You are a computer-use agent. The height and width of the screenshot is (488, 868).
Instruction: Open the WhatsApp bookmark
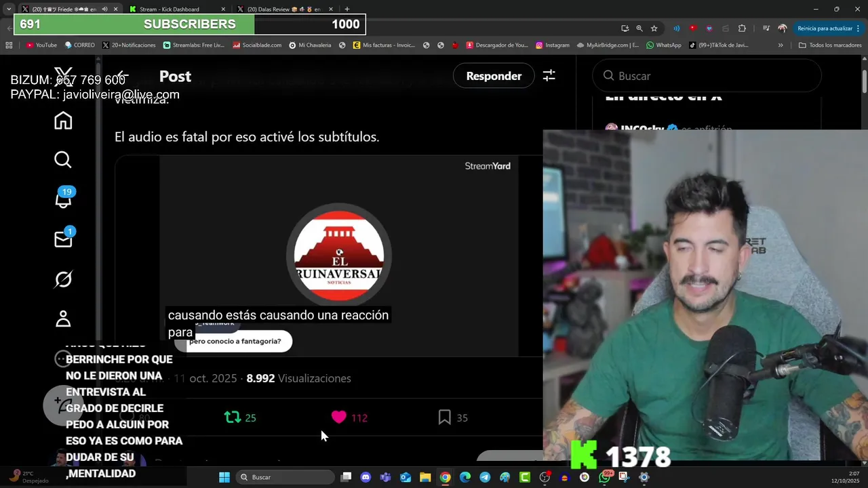[x=663, y=45]
